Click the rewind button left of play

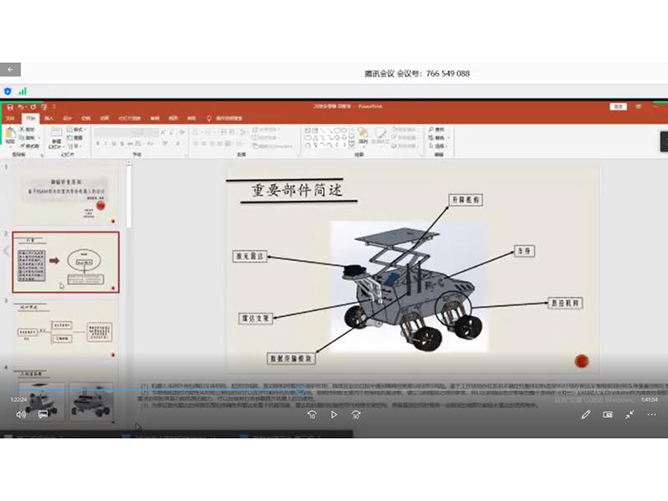pyautogui.click(x=312, y=415)
